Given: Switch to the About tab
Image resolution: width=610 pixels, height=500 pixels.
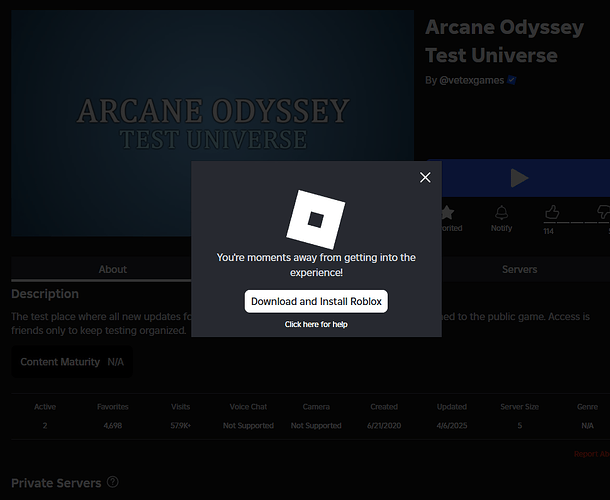Looking at the screenshot, I should [x=113, y=269].
